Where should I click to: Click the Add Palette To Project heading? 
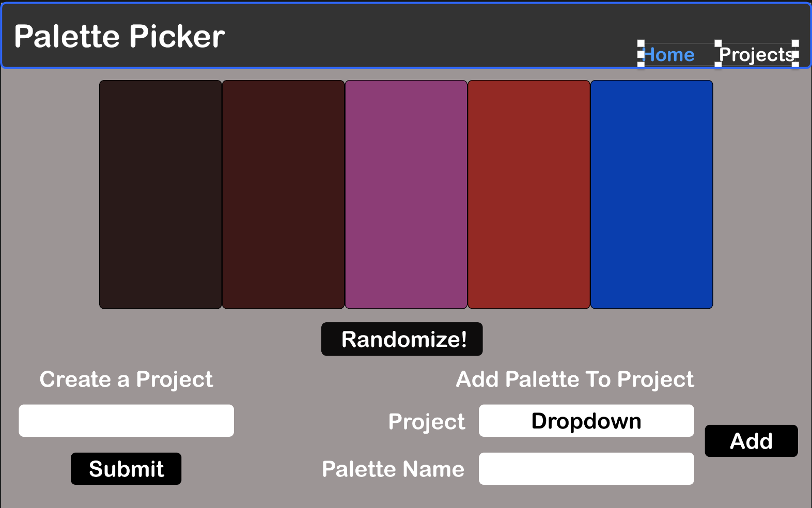click(574, 379)
